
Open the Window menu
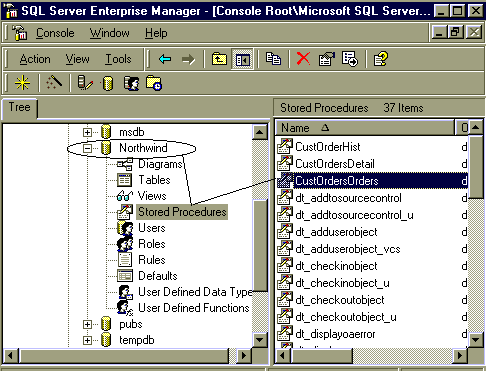(109, 33)
